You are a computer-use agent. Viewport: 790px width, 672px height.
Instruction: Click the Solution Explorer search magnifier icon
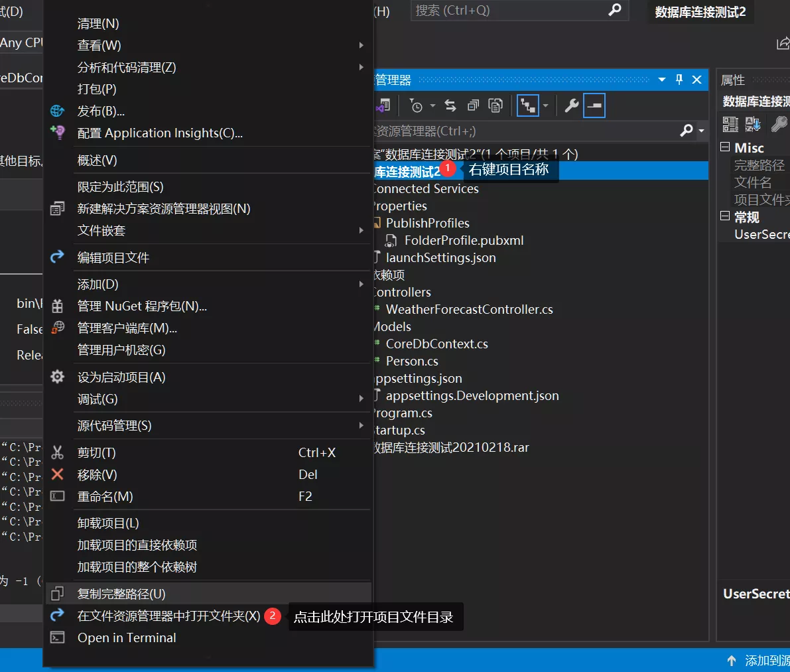[x=687, y=131]
